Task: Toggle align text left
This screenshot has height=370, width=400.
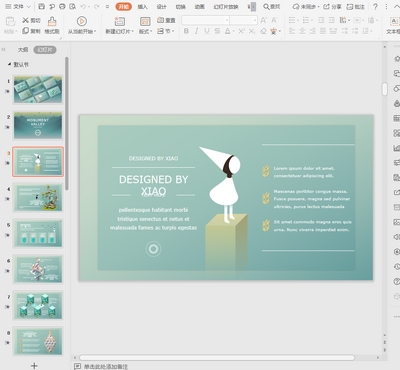Action: (292, 31)
